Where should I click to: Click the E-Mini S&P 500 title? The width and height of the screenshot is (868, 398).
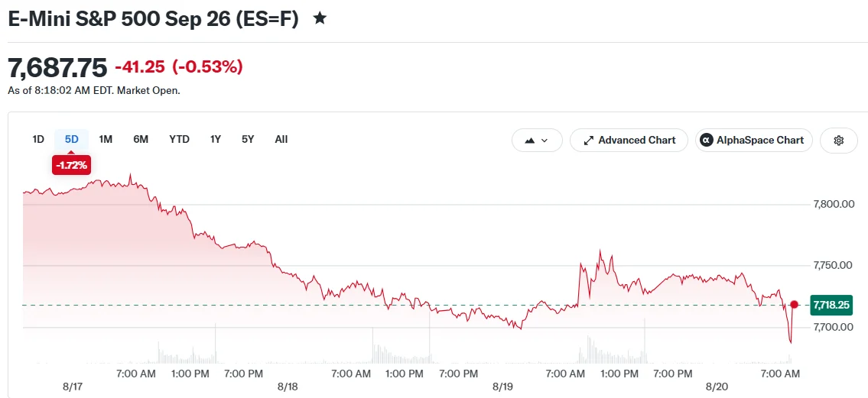[154, 19]
